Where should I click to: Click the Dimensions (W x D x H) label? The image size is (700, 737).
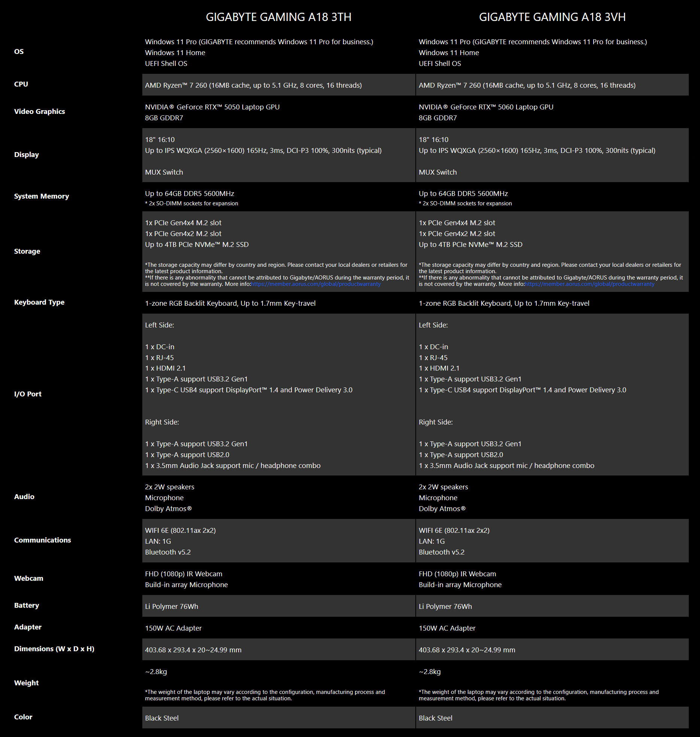coord(54,649)
